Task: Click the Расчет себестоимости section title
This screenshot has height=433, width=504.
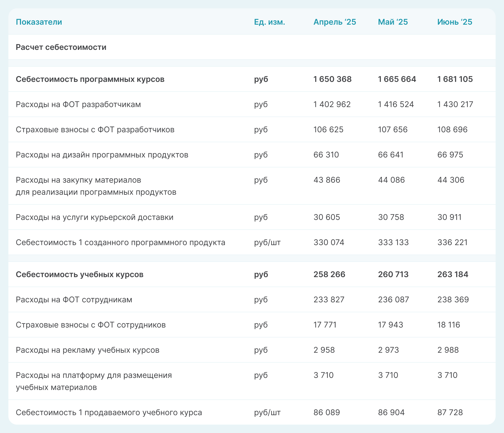Action: [x=61, y=47]
